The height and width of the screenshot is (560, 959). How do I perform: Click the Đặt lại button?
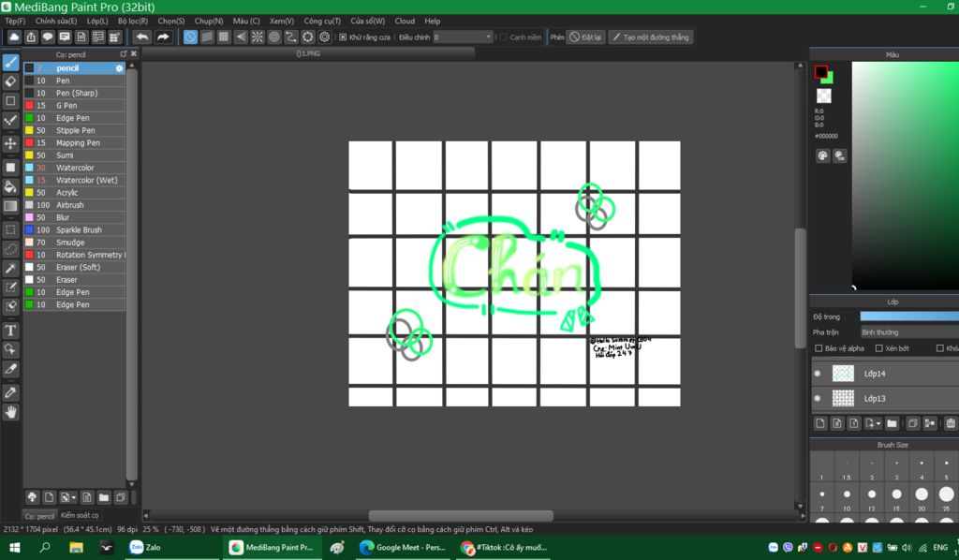pyautogui.click(x=586, y=37)
